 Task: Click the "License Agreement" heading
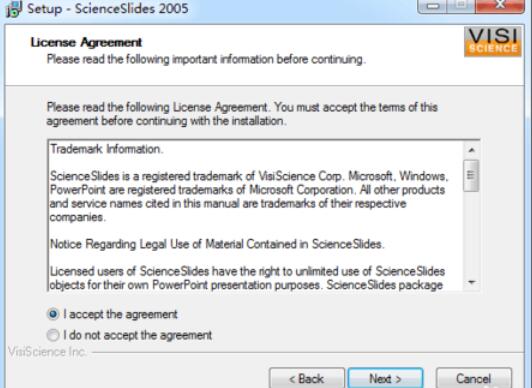(86, 42)
